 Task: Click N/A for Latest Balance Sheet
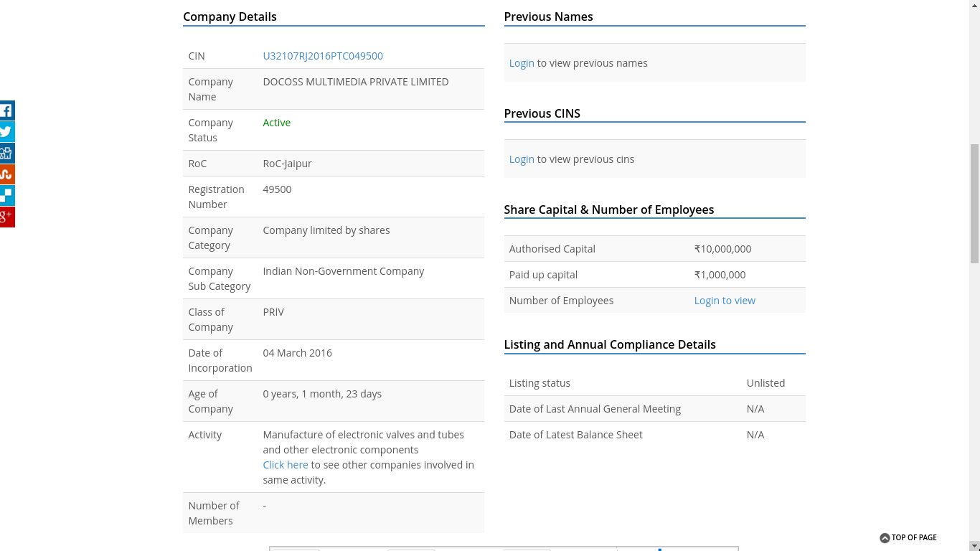[755, 435]
